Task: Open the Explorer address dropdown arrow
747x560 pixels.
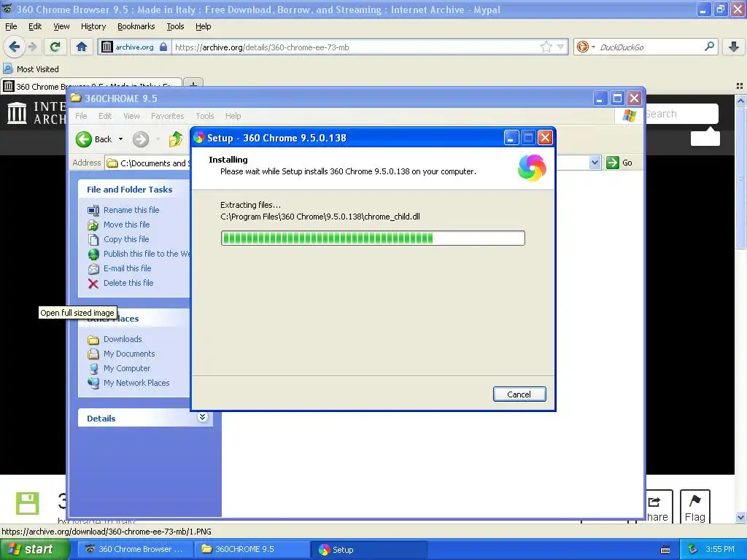Action: coord(595,163)
